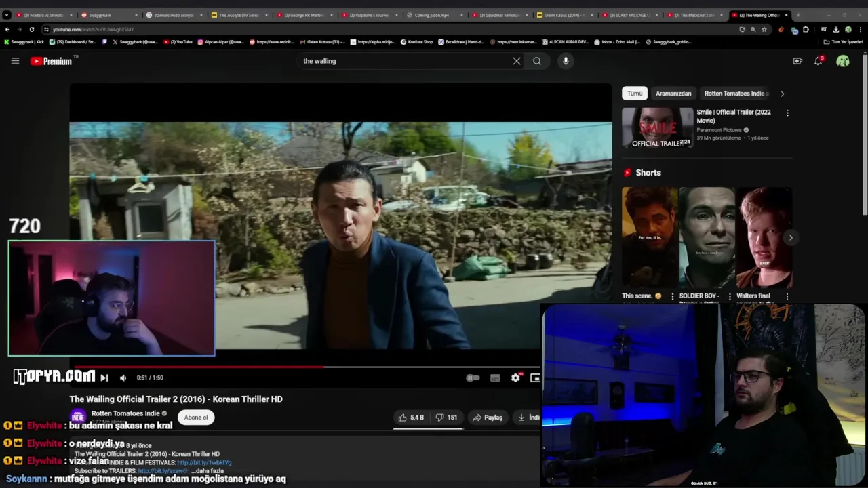868x488 pixels.
Task: Clear the search text with the X
Action: pos(517,61)
